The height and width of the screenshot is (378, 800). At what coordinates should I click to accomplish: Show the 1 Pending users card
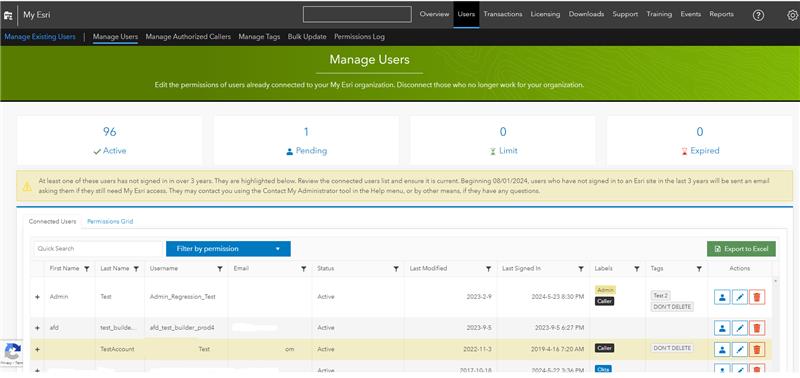tap(306, 140)
